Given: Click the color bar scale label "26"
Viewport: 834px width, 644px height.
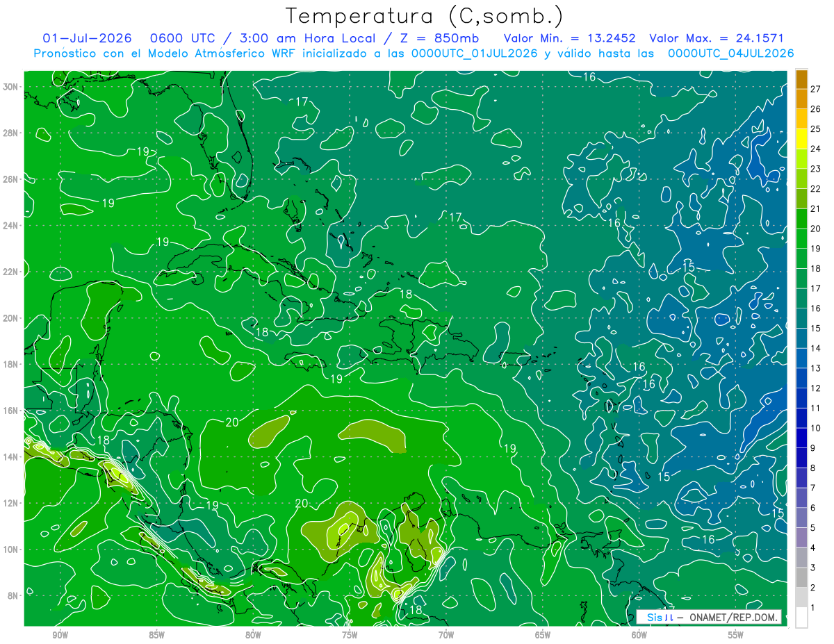Looking at the screenshot, I should [815, 109].
